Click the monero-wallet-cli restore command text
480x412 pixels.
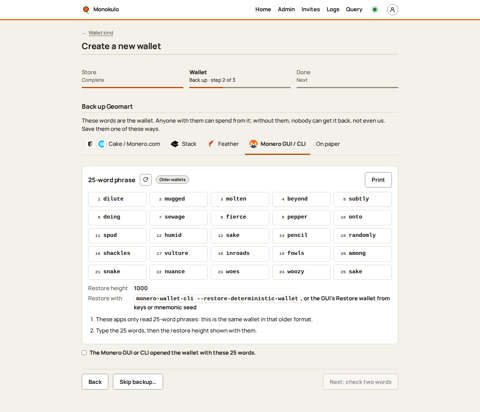coord(217,298)
